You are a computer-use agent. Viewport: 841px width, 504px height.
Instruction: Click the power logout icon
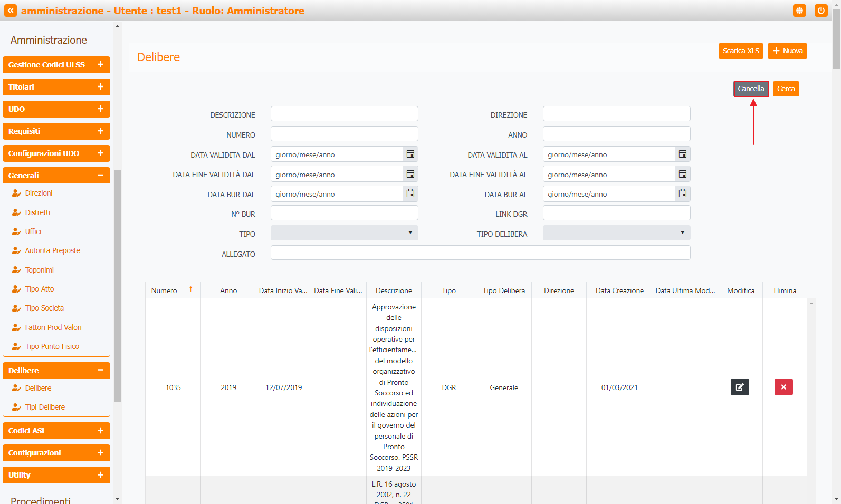pyautogui.click(x=820, y=11)
